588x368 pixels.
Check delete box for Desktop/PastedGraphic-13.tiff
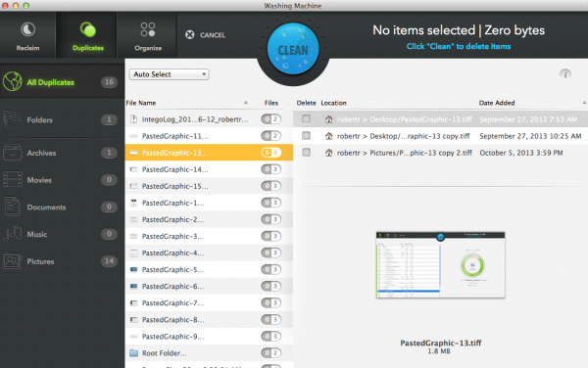[x=307, y=119]
